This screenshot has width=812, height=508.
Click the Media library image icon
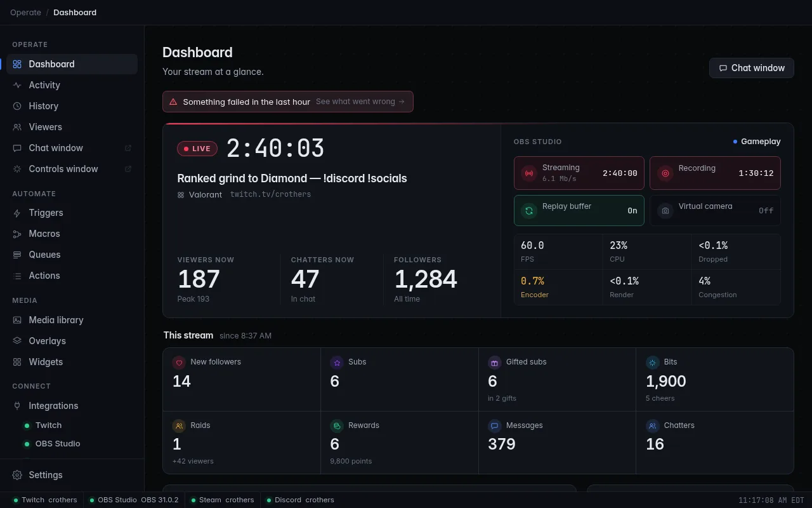click(x=17, y=320)
